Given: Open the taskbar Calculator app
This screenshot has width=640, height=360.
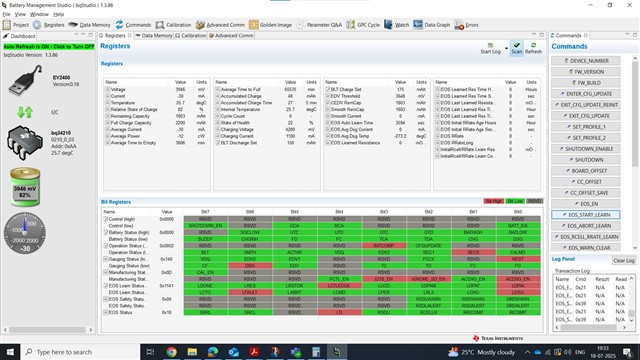Looking at the screenshot, I should [x=316, y=352].
